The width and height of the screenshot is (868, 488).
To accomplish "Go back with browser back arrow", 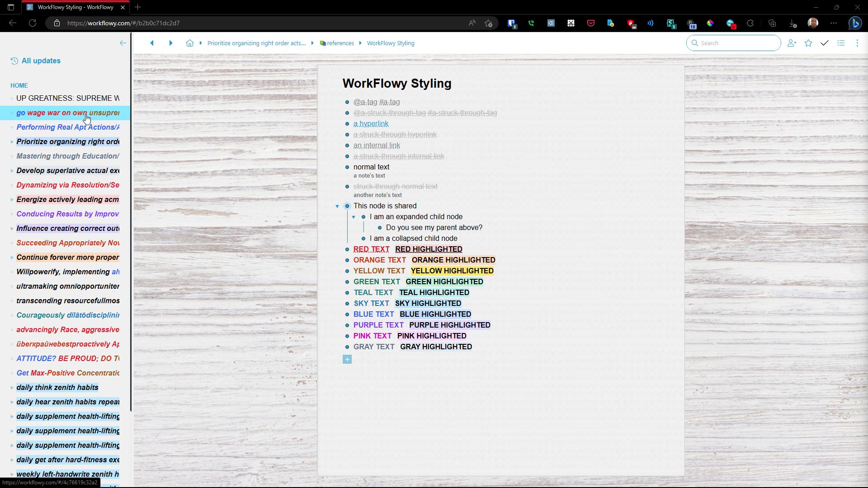I will pyautogui.click(x=13, y=23).
